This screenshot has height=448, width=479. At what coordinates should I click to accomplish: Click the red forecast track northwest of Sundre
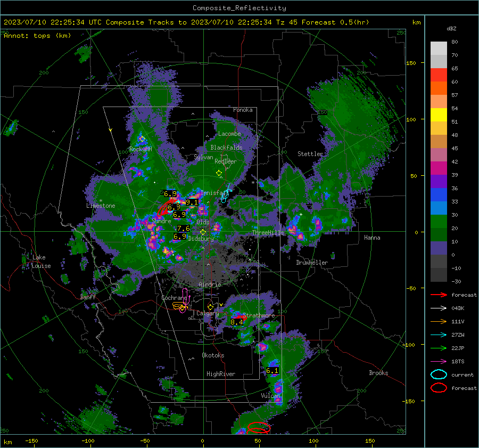[166, 208]
